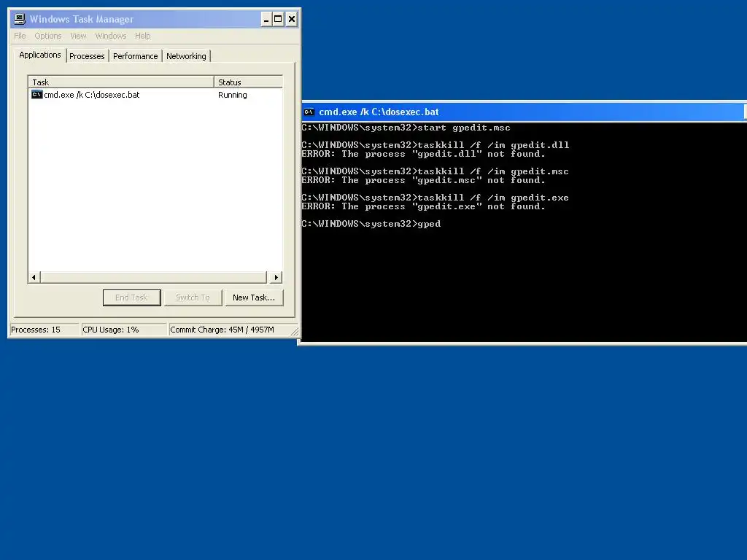Switch to the Applications tab

[x=40, y=55]
